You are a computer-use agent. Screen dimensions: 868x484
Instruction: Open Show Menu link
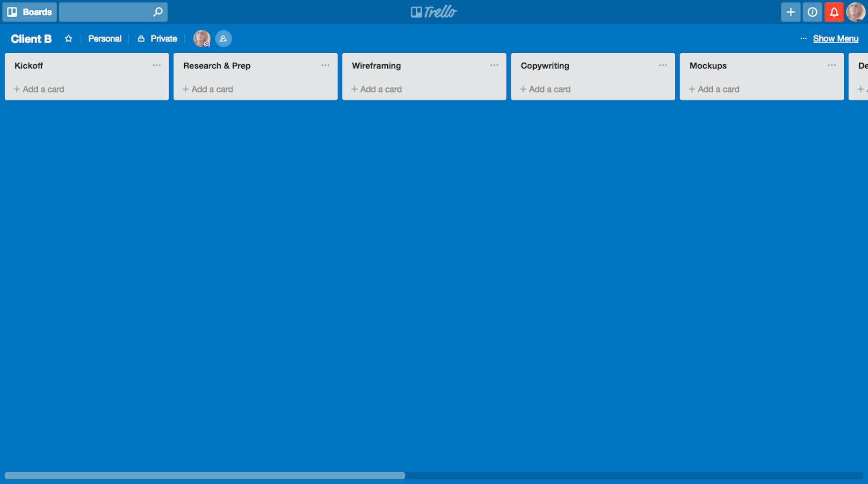[x=835, y=39]
